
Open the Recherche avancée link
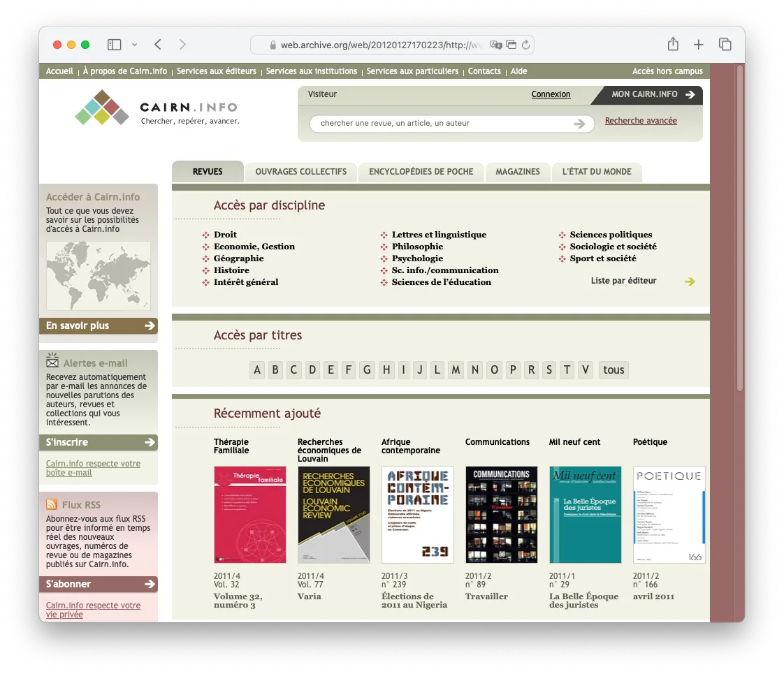point(641,121)
